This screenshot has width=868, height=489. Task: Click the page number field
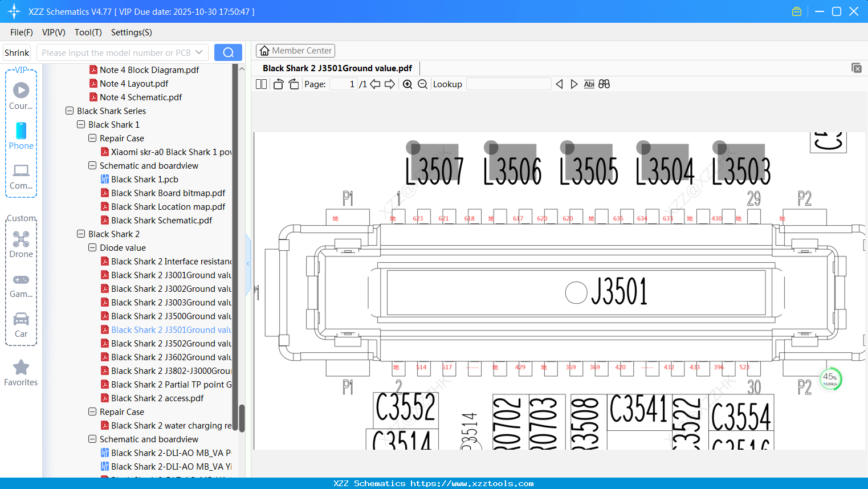(x=344, y=84)
